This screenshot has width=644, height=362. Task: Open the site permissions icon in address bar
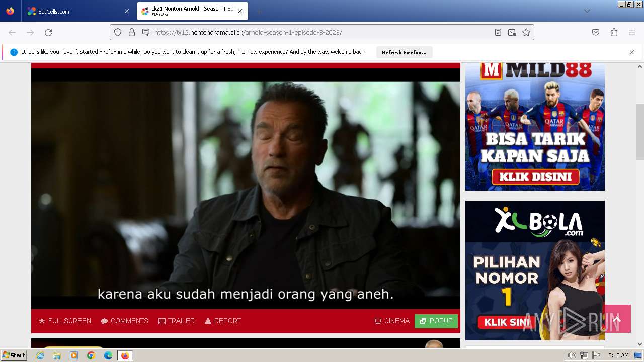point(146,32)
